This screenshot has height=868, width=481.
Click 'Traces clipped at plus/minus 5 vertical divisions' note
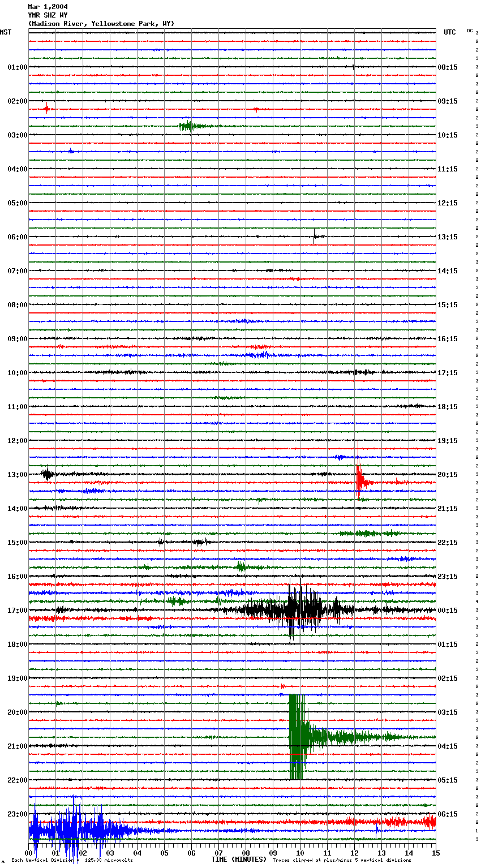(x=342, y=860)
